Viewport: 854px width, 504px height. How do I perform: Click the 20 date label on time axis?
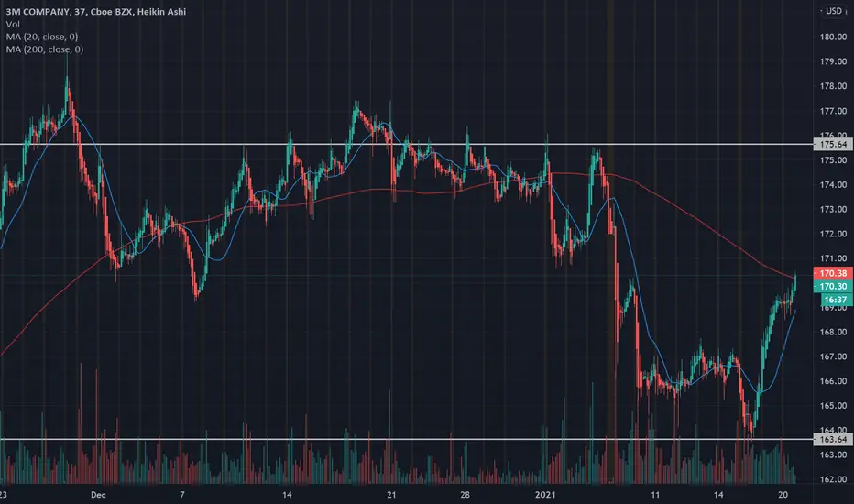783,495
